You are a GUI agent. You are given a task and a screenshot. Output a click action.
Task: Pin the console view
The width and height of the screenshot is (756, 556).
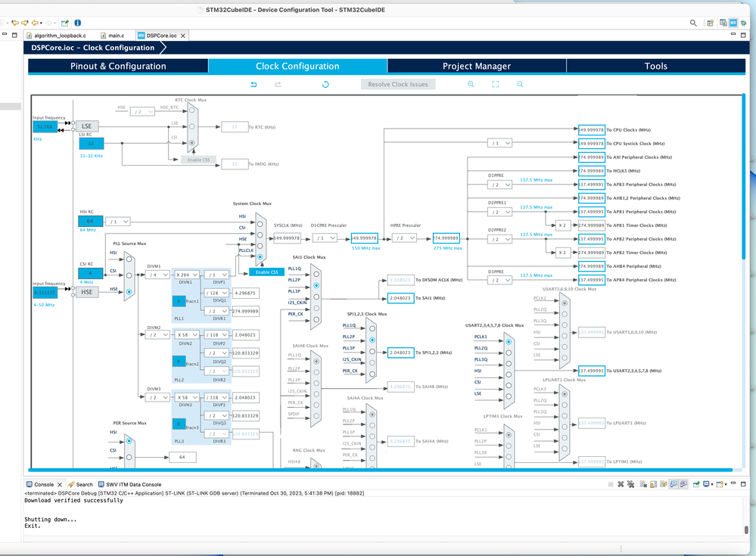pos(695,484)
